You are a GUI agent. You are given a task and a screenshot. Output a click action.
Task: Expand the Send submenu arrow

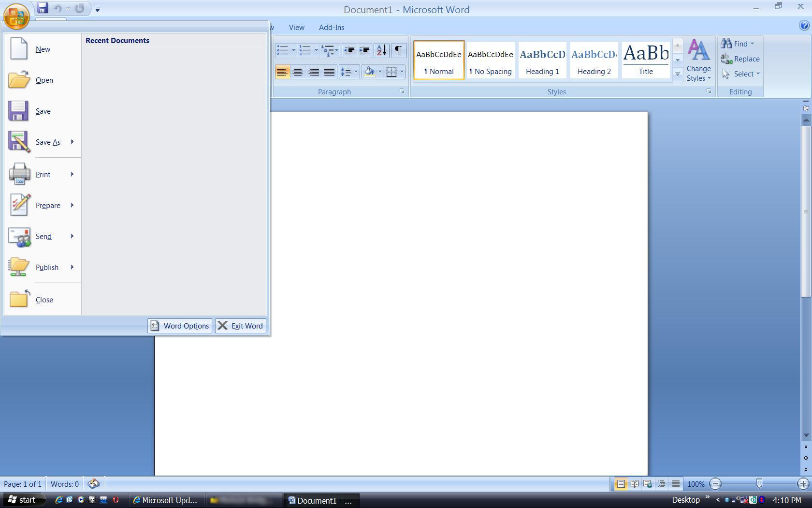pos(72,236)
